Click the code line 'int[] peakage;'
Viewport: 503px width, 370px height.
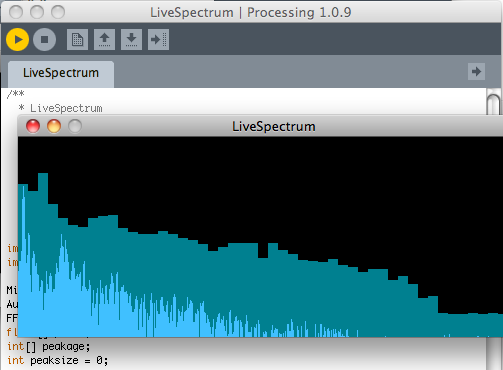(x=49, y=347)
